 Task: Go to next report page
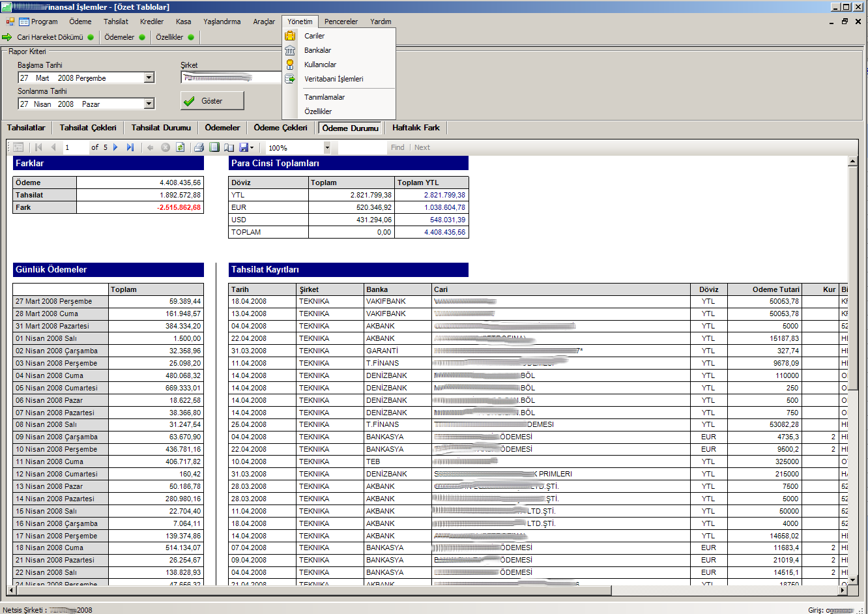pos(115,147)
